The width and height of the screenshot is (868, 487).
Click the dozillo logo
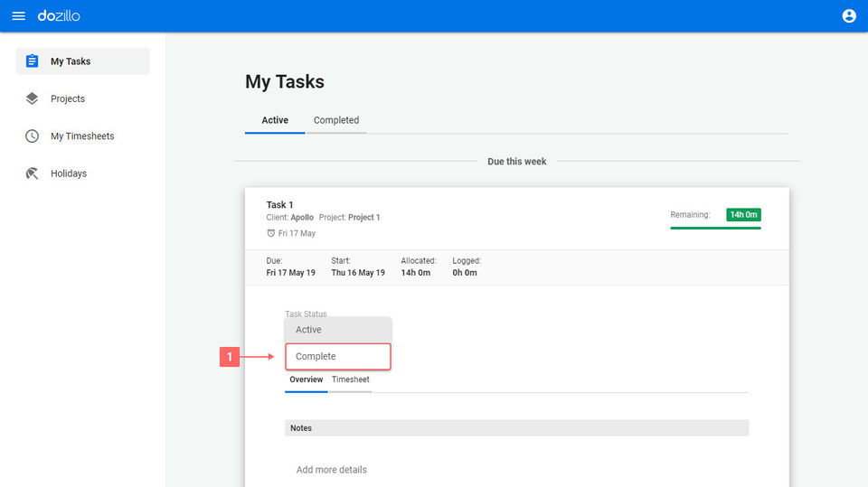tap(59, 16)
